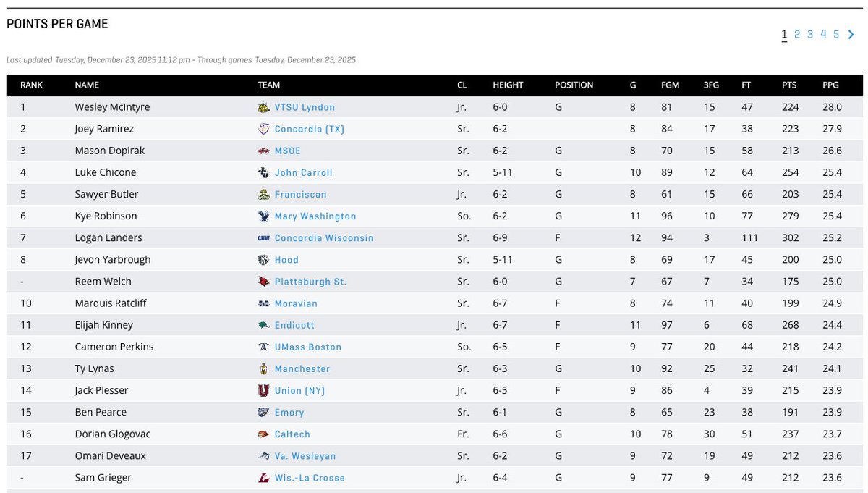This screenshot has width=868, height=493.
Task: Select player name Logan Landers
Action: click(x=109, y=237)
